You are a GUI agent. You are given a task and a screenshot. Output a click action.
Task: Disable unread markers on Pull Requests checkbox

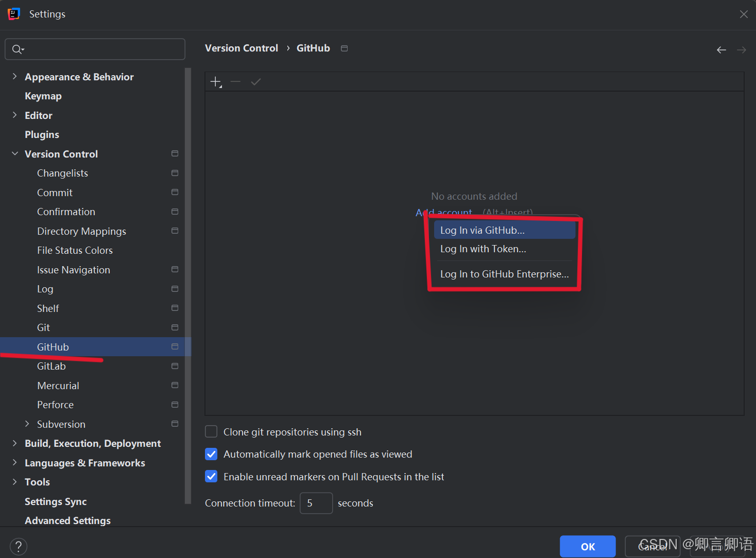(211, 477)
